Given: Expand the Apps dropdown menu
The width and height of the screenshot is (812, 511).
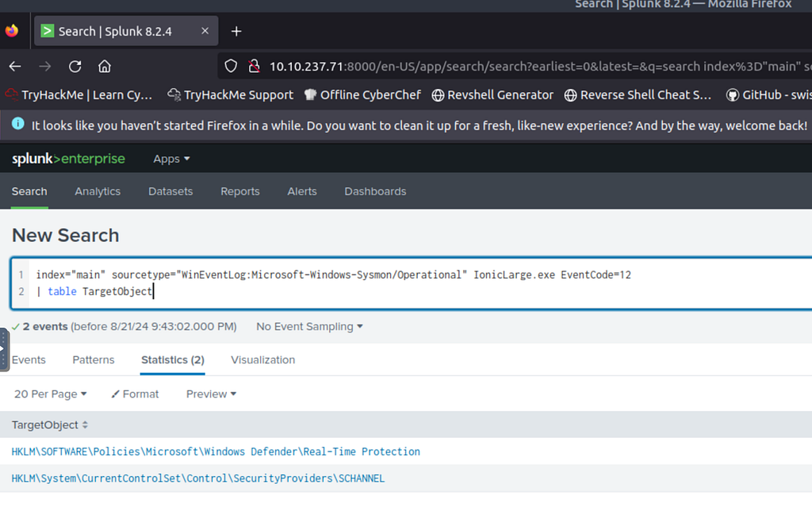Looking at the screenshot, I should [x=171, y=159].
